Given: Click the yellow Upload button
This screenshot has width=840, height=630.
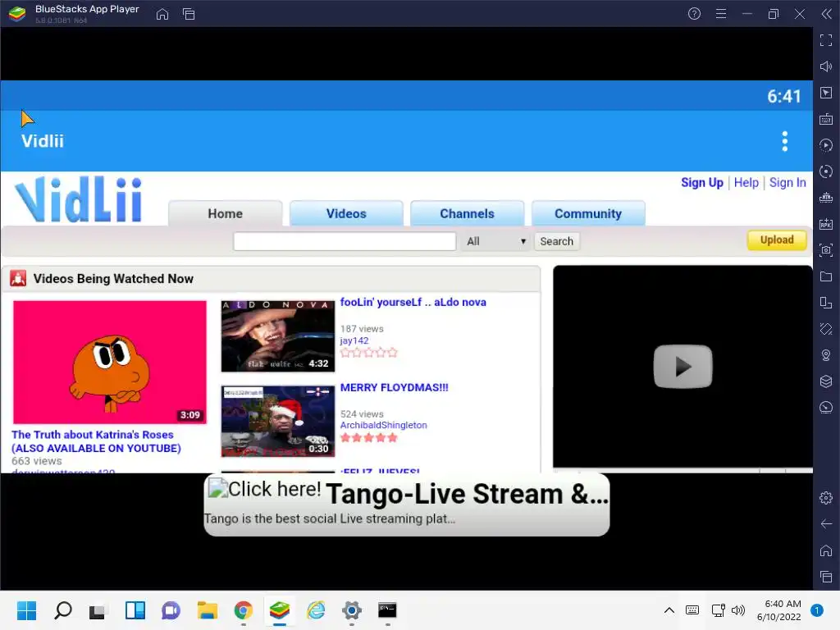Looking at the screenshot, I should (x=777, y=240).
